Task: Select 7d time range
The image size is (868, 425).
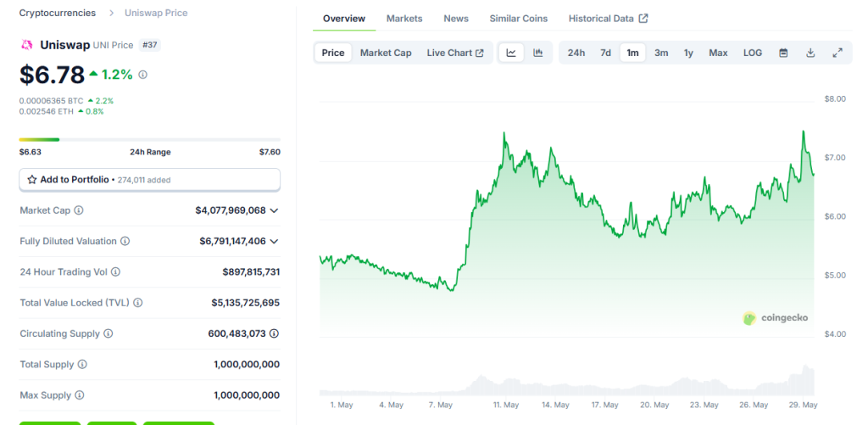Action: click(605, 53)
